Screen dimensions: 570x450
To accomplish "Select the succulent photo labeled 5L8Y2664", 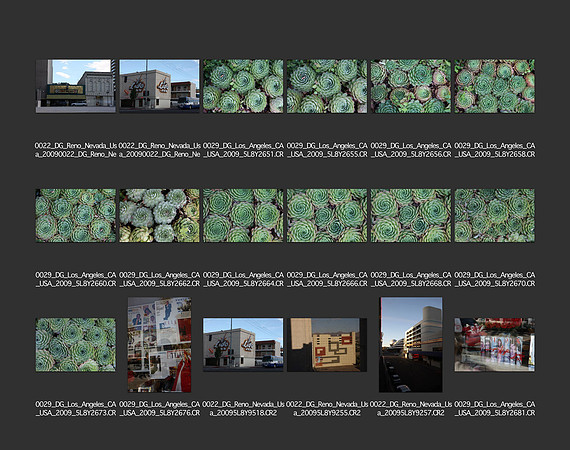I will pos(243,216).
